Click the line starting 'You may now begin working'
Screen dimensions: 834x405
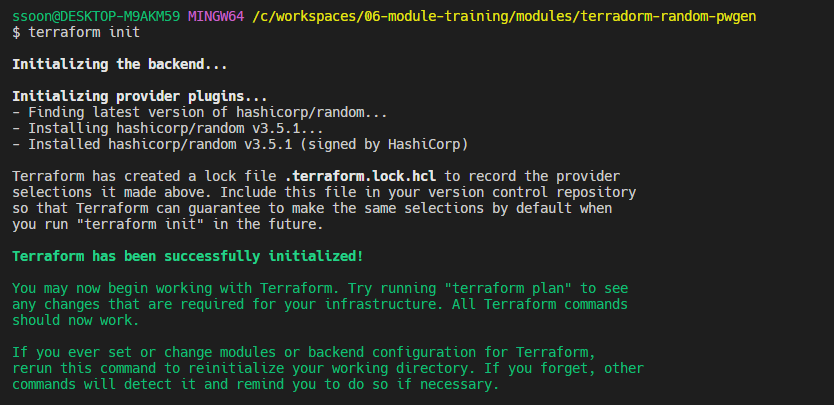(x=320, y=288)
